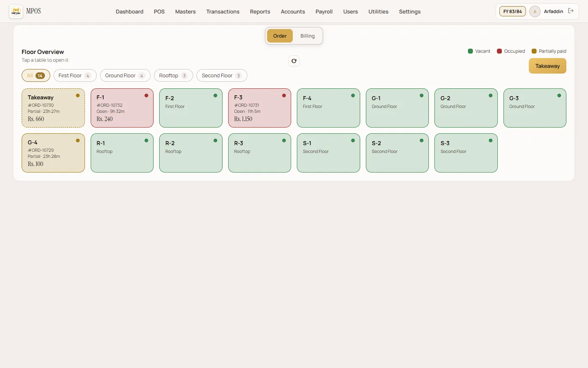Image resolution: width=588 pixels, height=368 pixels.
Task: Open Second Floor table S-2
Action: point(397,153)
